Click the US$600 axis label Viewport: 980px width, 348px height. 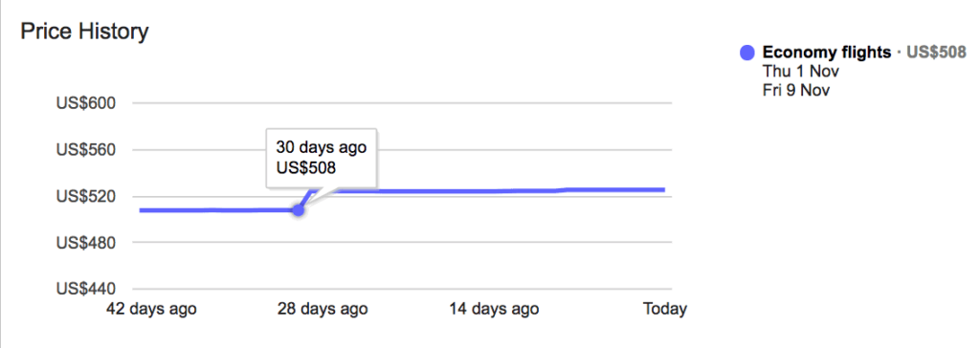[86, 103]
